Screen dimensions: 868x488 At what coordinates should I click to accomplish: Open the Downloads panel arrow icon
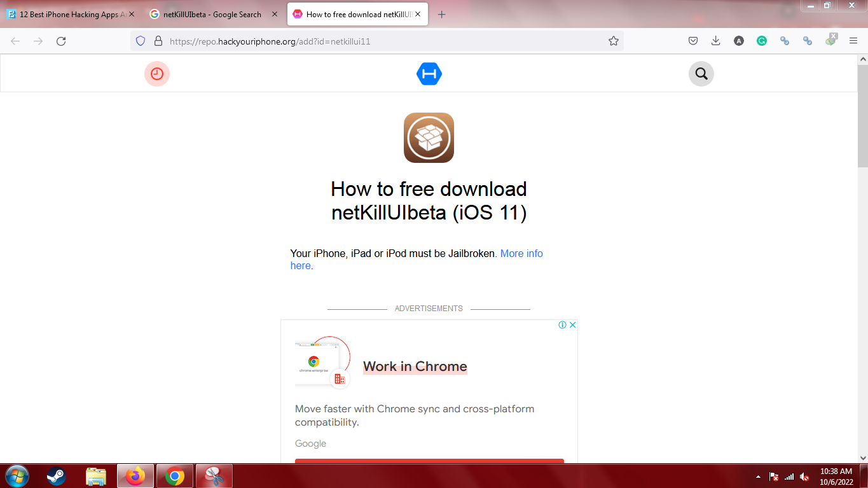coord(715,41)
